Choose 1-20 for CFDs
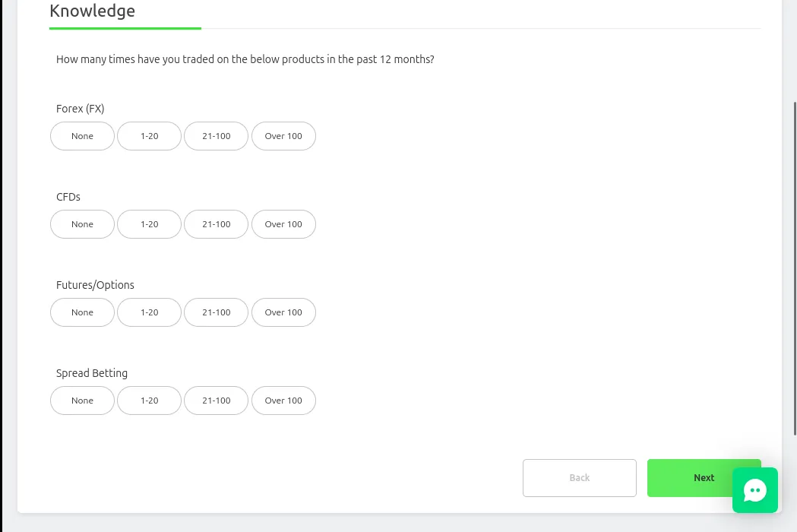Image resolution: width=797 pixels, height=532 pixels. 150,224
